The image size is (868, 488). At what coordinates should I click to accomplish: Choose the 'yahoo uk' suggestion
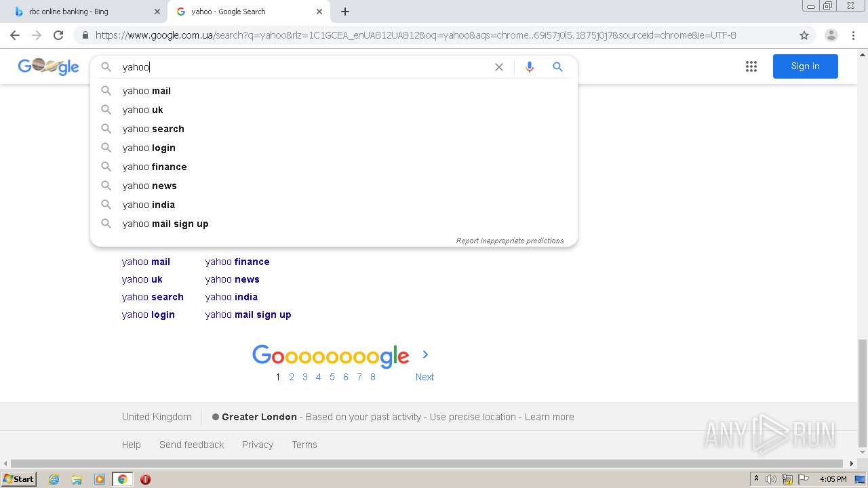point(334,110)
